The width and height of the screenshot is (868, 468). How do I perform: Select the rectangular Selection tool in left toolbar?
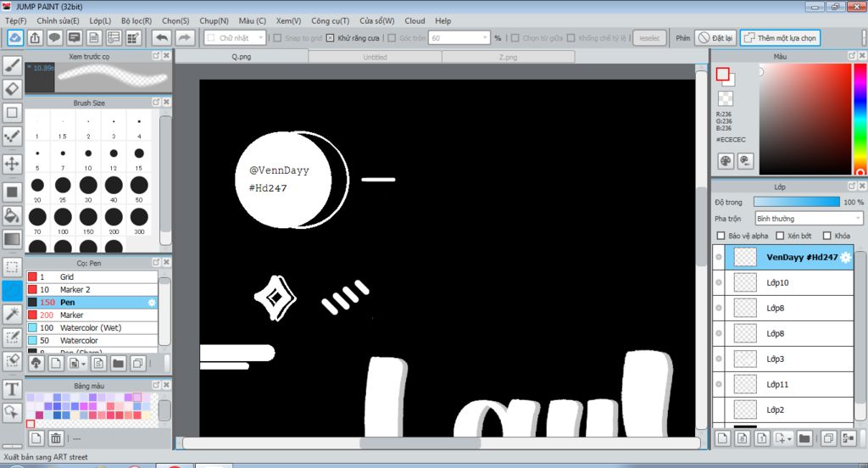coord(12,267)
